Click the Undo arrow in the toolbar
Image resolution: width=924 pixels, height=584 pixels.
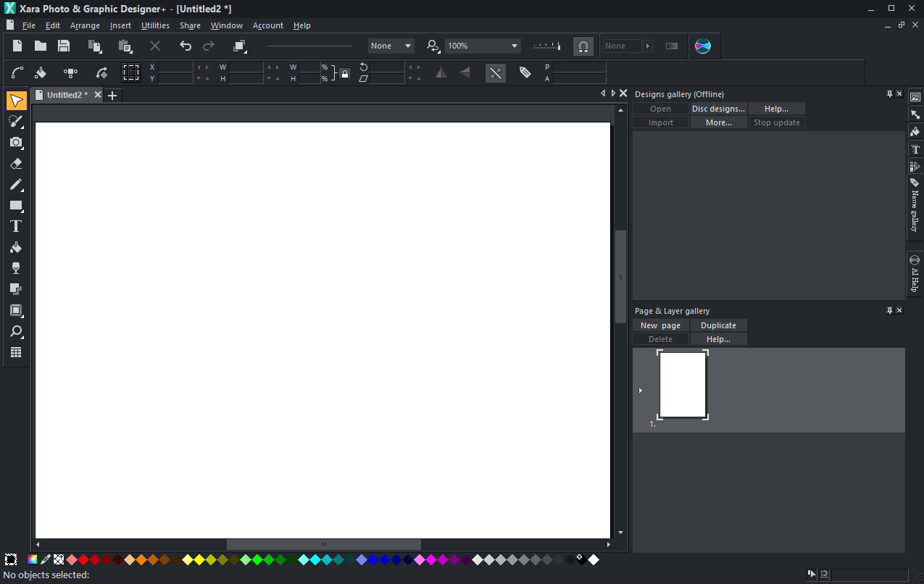[186, 46]
